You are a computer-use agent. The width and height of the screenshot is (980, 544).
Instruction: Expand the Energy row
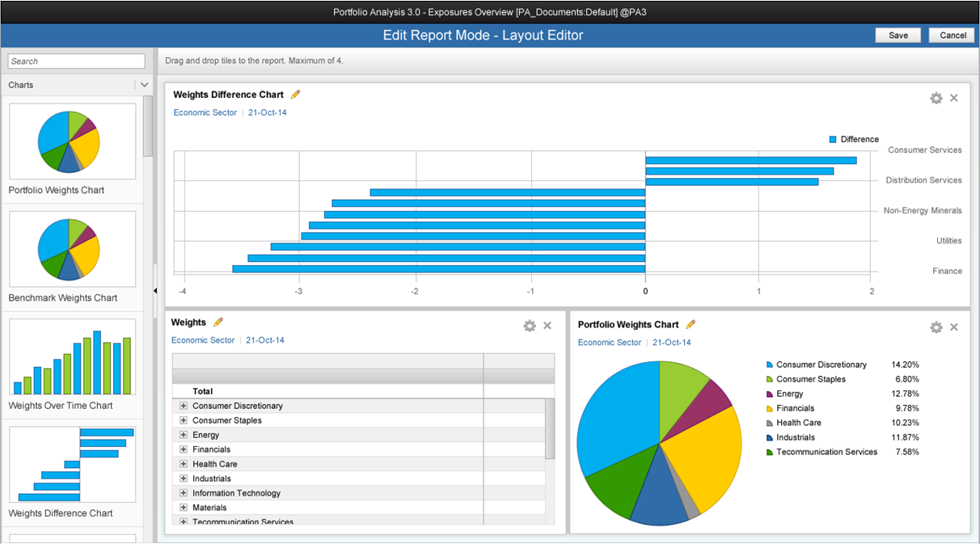pos(184,435)
